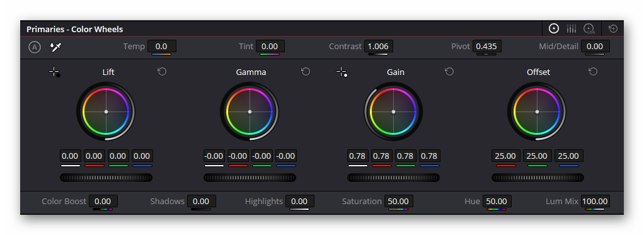Pick black point next to Lift
Screen dimensions: 644x235
[x=54, y=72]
